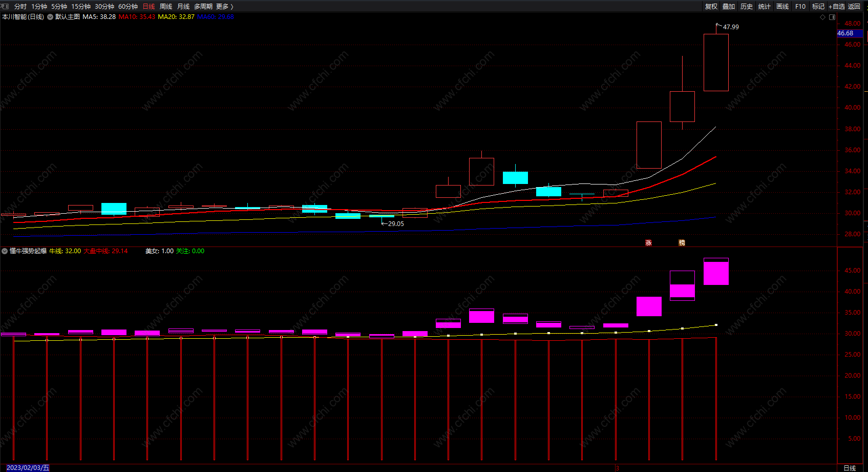Click the 29.05 low price annotation
The width and height of the screenshot is (868, 472).
click(x=396, y=224)
